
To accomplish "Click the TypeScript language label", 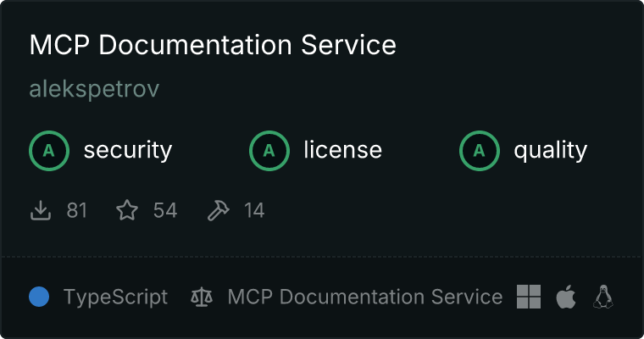I will pyautogui.click(x=115, y=297).
